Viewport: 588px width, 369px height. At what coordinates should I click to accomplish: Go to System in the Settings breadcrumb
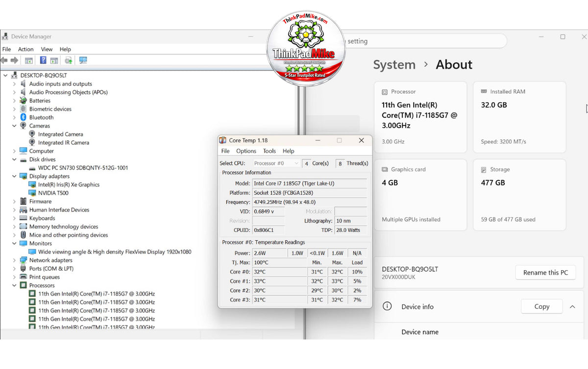pyautogui.click(x=394, y=65)
